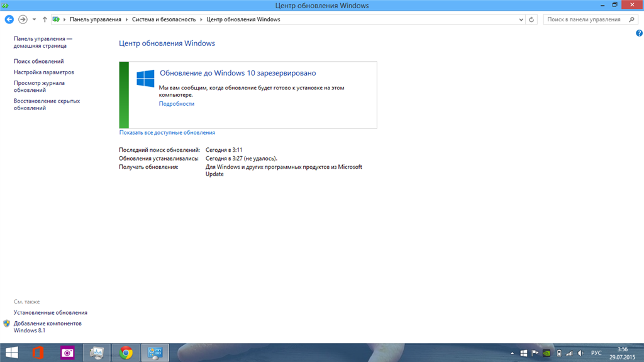Open the Подробности link

177,104
